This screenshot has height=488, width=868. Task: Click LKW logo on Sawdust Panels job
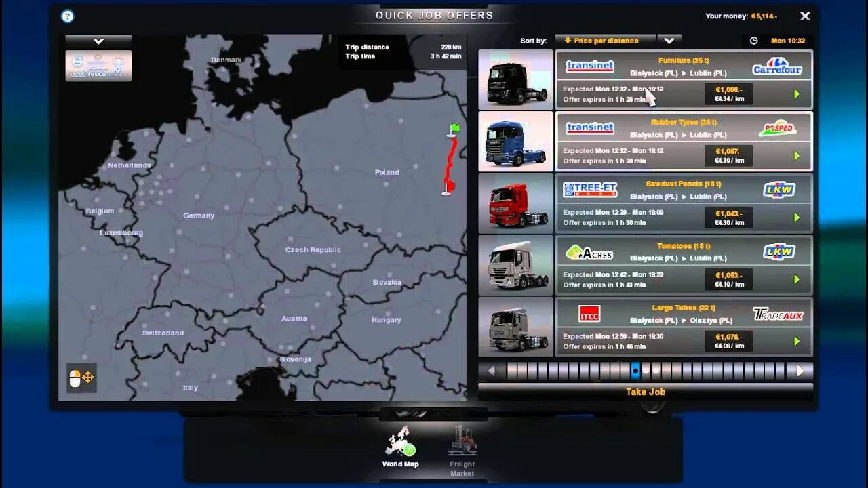pos(779,190)
